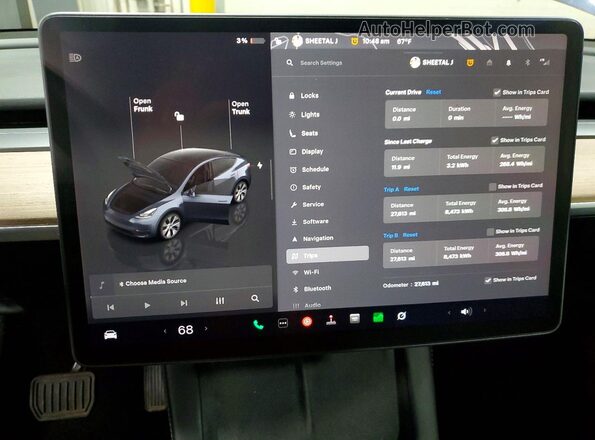Tap the charging lightning bolt icon
Screen dimensions: 595x440
260,165
